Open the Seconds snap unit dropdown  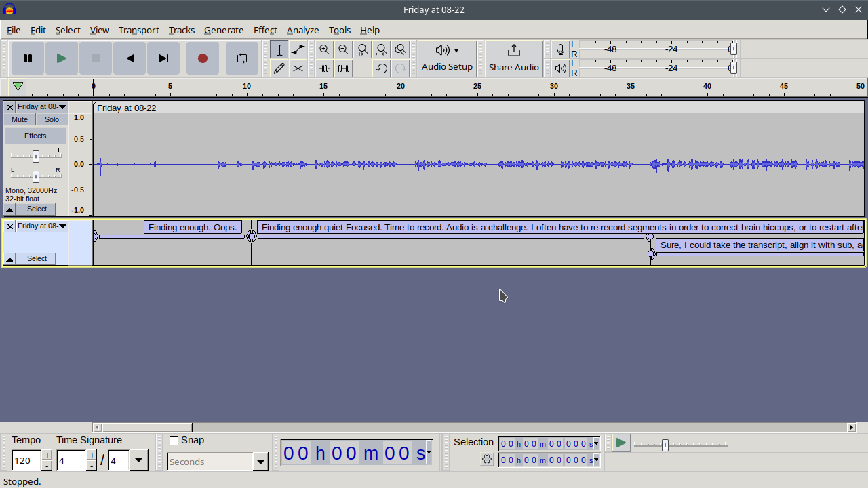pyautogui.click(x=260, y=462)
